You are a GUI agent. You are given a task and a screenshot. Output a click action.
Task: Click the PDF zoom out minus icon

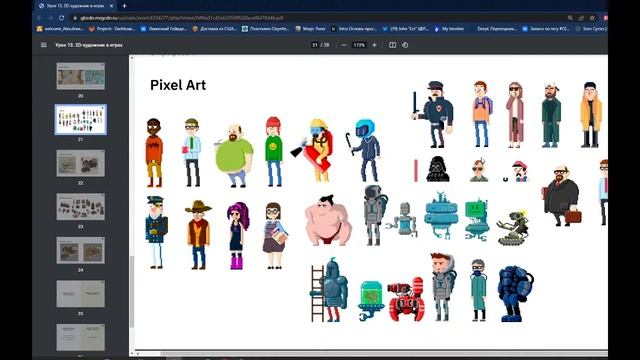coord(344,45)
